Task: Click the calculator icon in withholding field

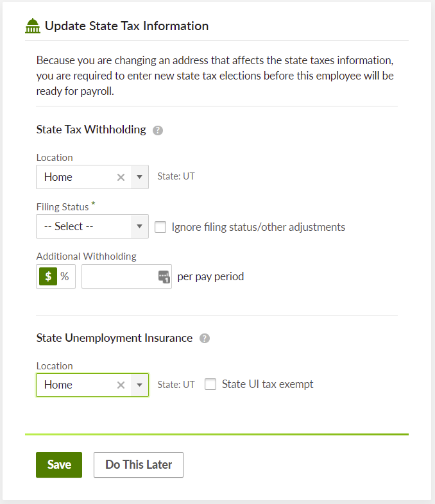Action: pos(164,277)
